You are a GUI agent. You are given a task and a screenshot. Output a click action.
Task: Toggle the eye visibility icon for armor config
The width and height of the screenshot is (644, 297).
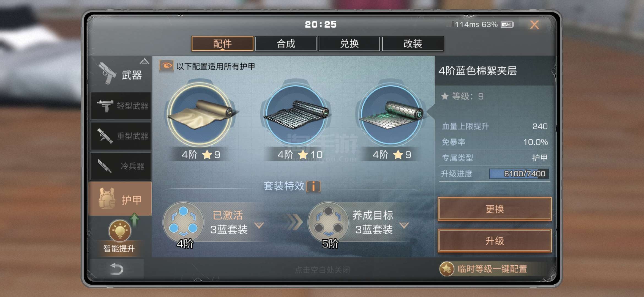[x=166, y=66]
